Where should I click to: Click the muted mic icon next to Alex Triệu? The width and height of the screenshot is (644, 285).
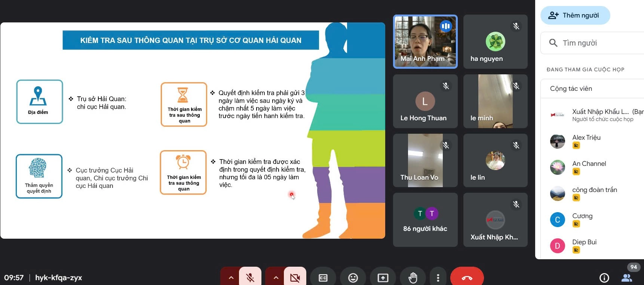(576, 146)
